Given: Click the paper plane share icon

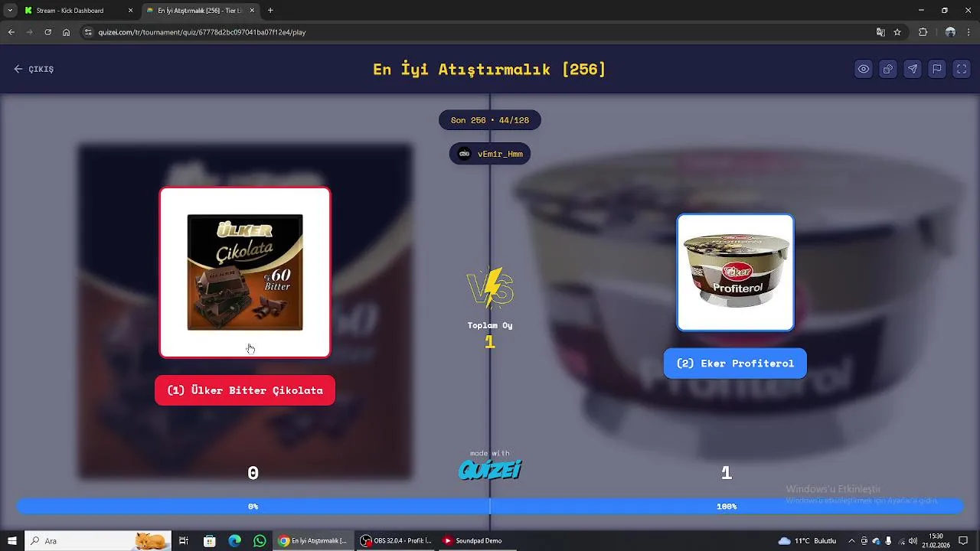Looking at the screenshot, I should point(913,69).
